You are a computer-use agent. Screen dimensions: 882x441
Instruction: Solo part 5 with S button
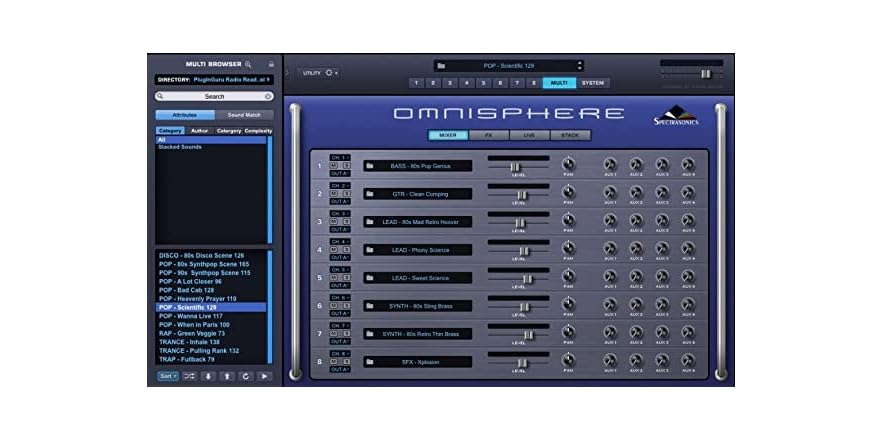tap(346, 278)
